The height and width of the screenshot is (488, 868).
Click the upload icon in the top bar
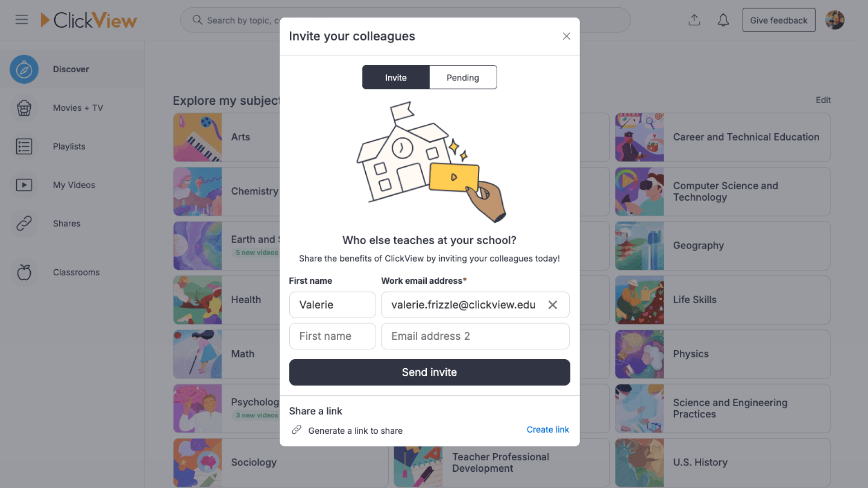click(694, 20)
